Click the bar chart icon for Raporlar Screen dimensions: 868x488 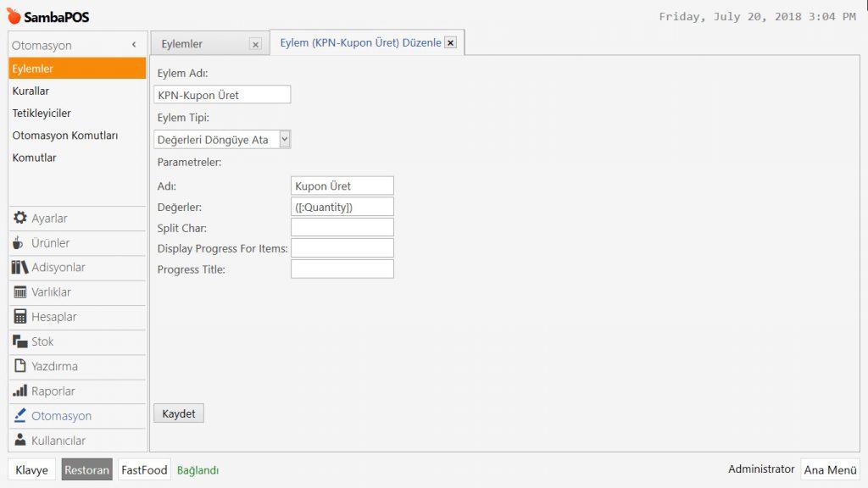click(20, 391)
